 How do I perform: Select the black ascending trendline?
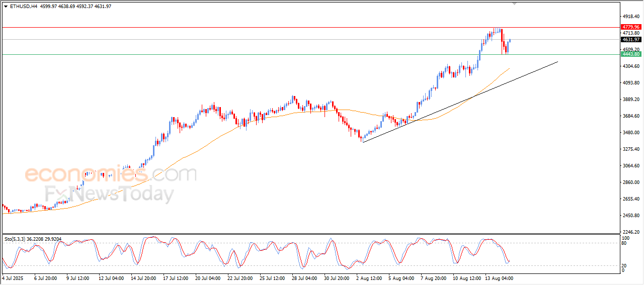(460, 102)
